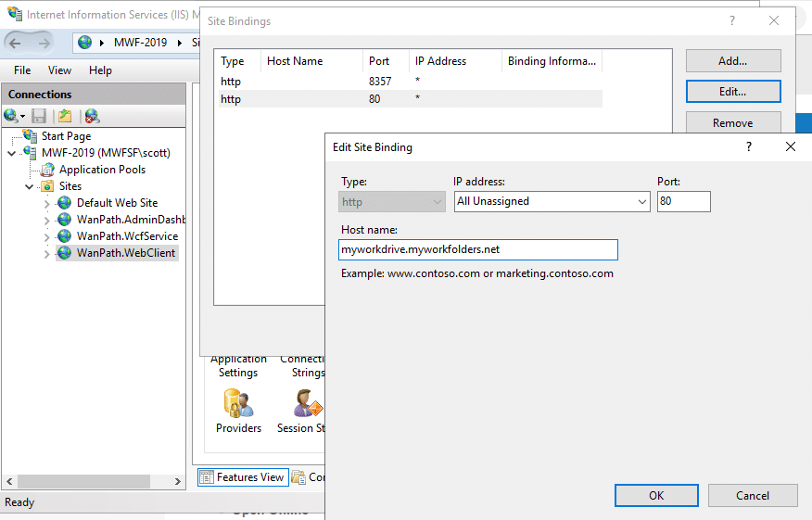Open the View menu
The width and height of the screenshot is (812, 520).
tap(59, 70)
